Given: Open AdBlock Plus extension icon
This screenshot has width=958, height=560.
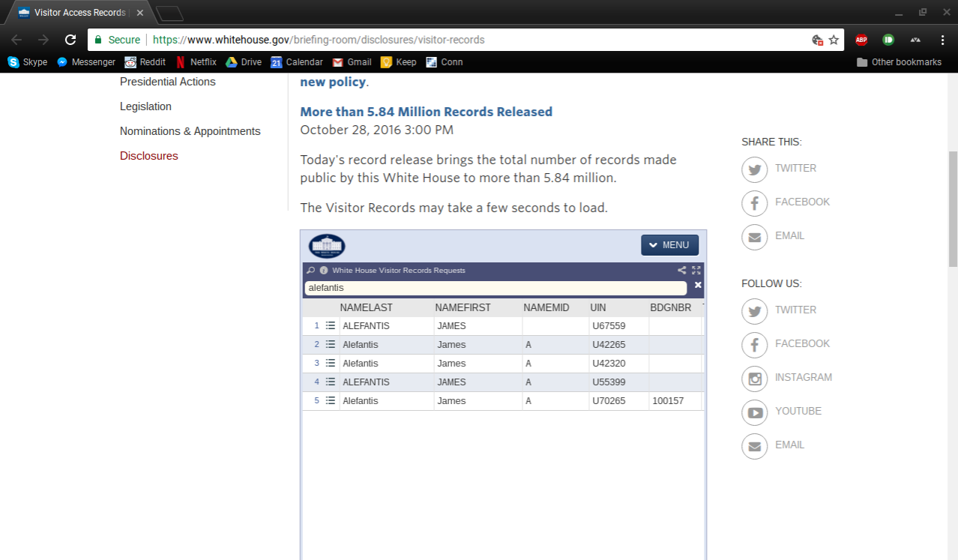Looking at the screenshot, I should tap(861, 40).
